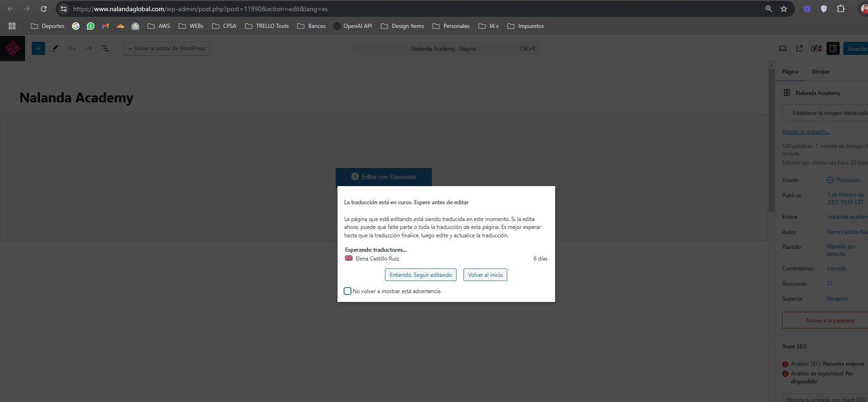The height and width of the screenshot is (402, 868).
Task: Open the WEBs bookmarks folder
Action: (x=191, y=26)
